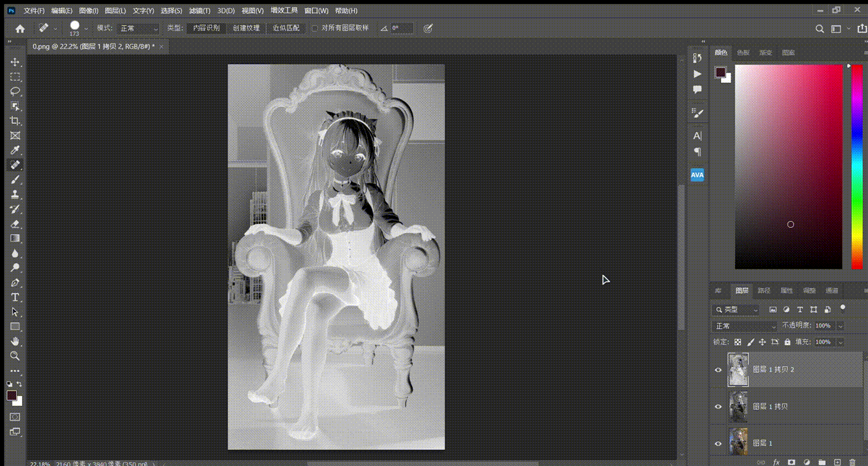Create a new layer with plus icon
868x466 pixels.
point(838,462)
